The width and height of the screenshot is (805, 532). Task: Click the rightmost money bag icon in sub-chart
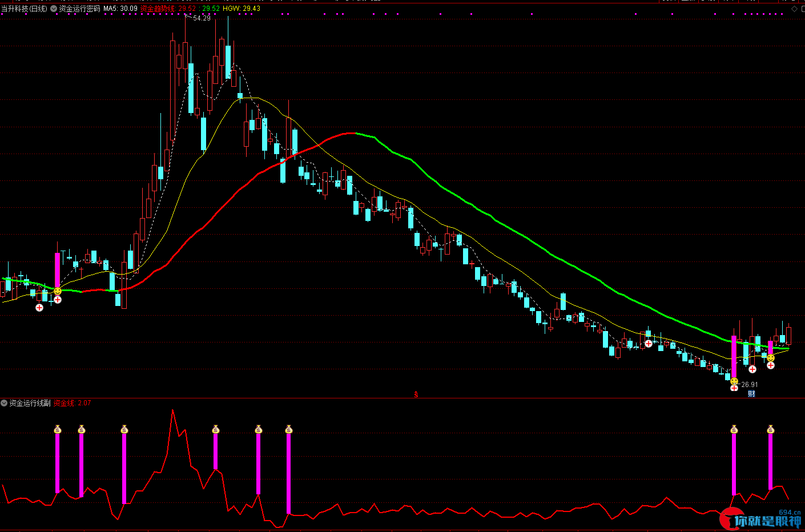tap(770, 429)
